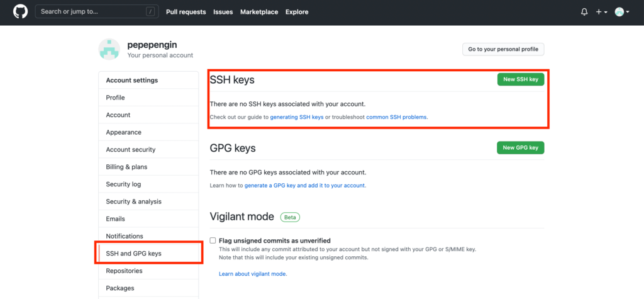
Task: Open Explore in top navigation
Action: pyautogui.click(x=297, y=12)
